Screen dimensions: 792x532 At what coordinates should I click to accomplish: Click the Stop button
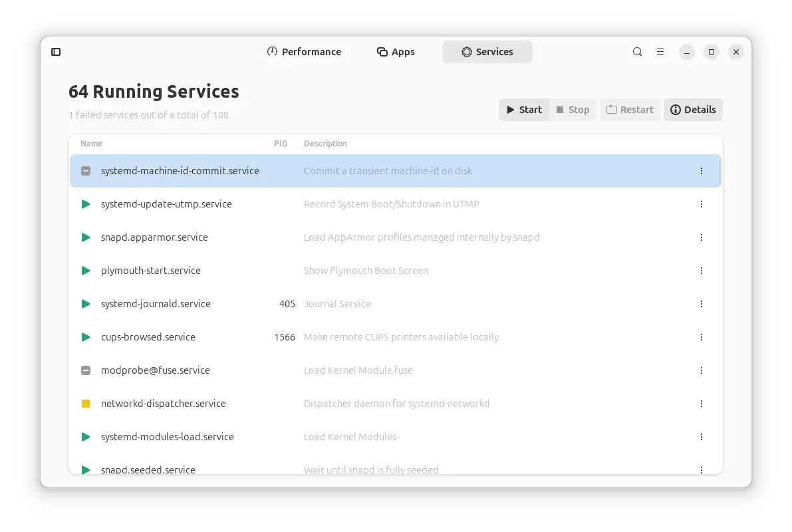pyautogui.click(x=573, y=110)
